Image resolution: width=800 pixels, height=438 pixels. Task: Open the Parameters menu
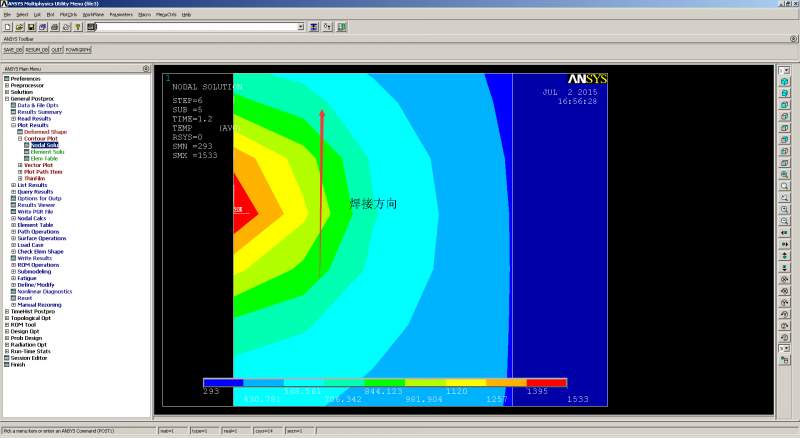pyautogui.click(x=121, y=15)
